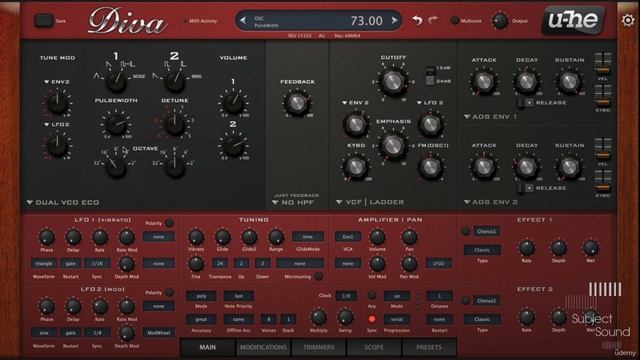This screenshot has height=360, width=640.
Task: Open LFO 2 sine Waveform selector
Action: point(44,333)
